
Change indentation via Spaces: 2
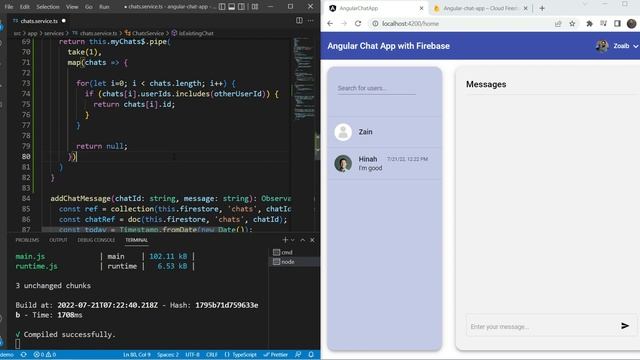pyautogui.click(x=167, y=355)
